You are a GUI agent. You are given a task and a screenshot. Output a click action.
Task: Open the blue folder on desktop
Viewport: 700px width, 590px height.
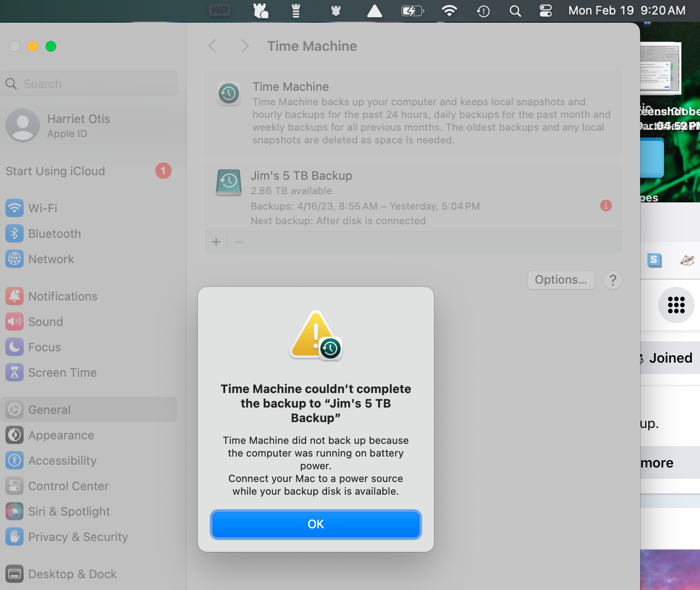[x=652, y=158]
